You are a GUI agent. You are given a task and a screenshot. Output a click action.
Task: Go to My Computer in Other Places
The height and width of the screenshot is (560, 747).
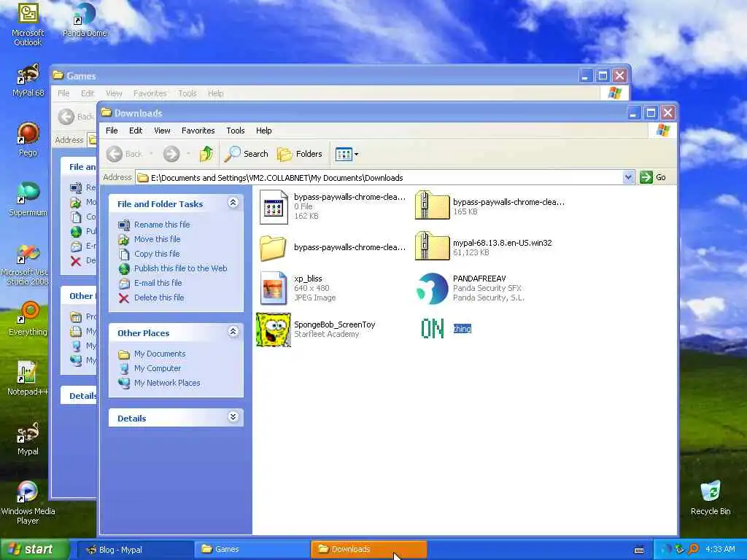[158, 368]
